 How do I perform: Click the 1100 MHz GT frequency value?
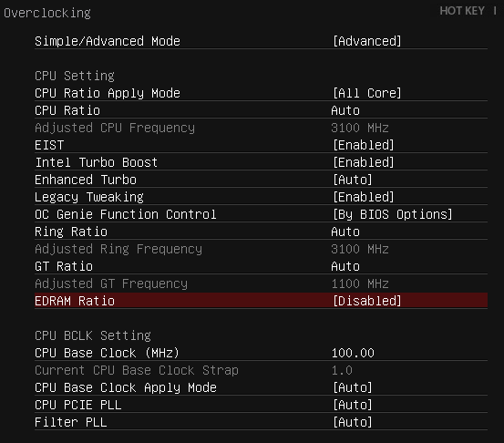[360, 284]
